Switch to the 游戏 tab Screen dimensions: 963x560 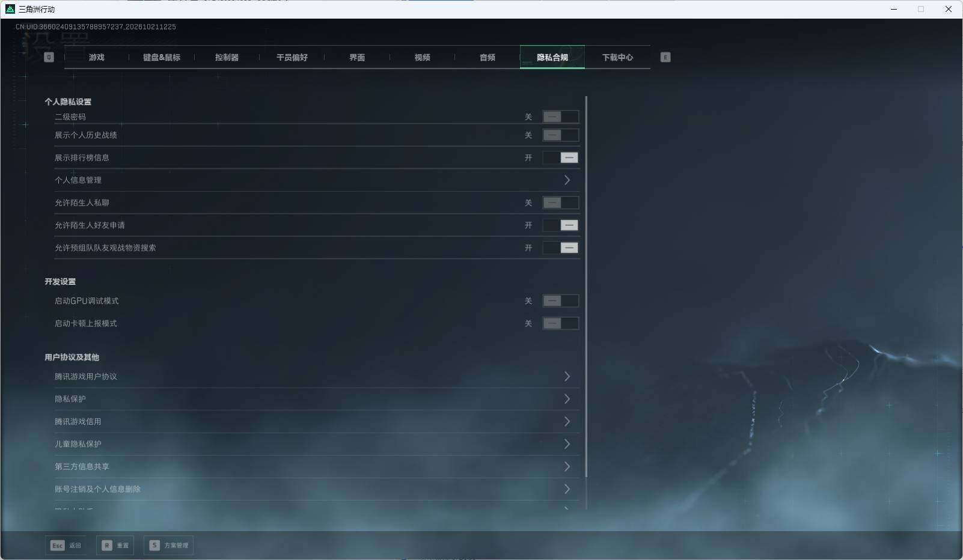[x=97, y=57]
